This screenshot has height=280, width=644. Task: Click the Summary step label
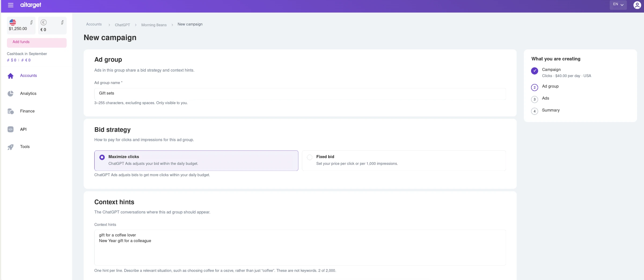[551, 110]
